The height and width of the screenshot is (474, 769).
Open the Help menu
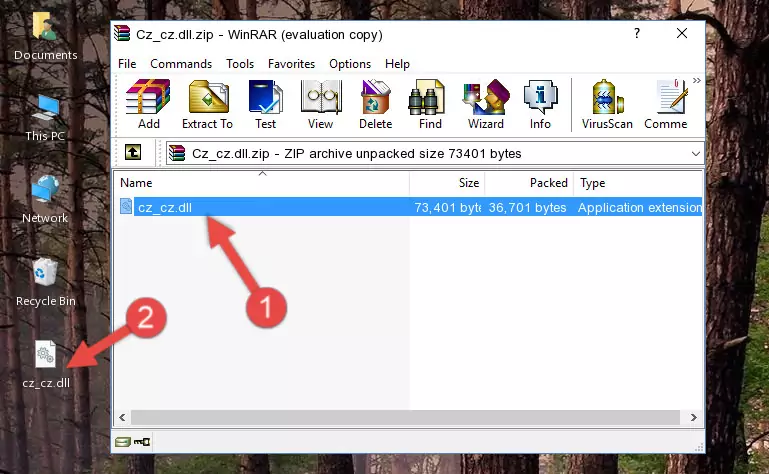[x=397, y=64]
